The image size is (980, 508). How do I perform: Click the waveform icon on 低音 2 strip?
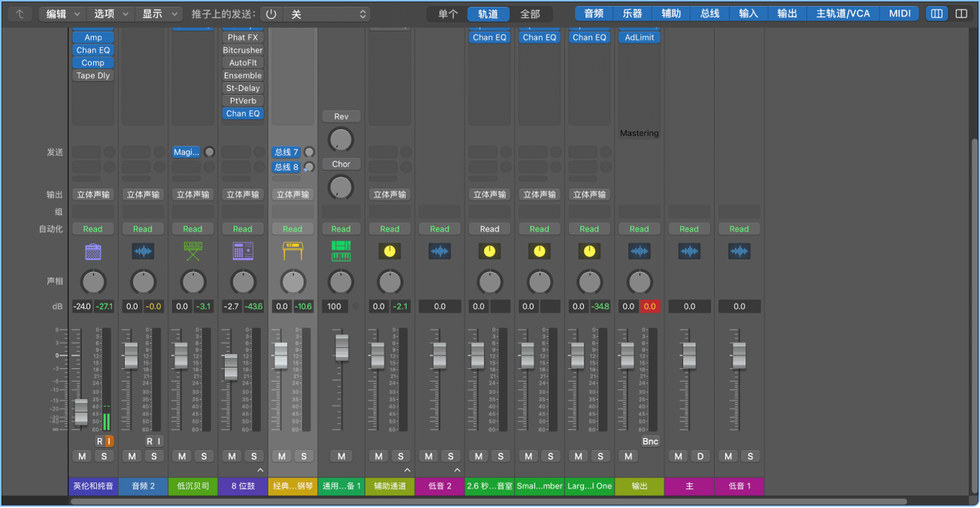[440, 251]
